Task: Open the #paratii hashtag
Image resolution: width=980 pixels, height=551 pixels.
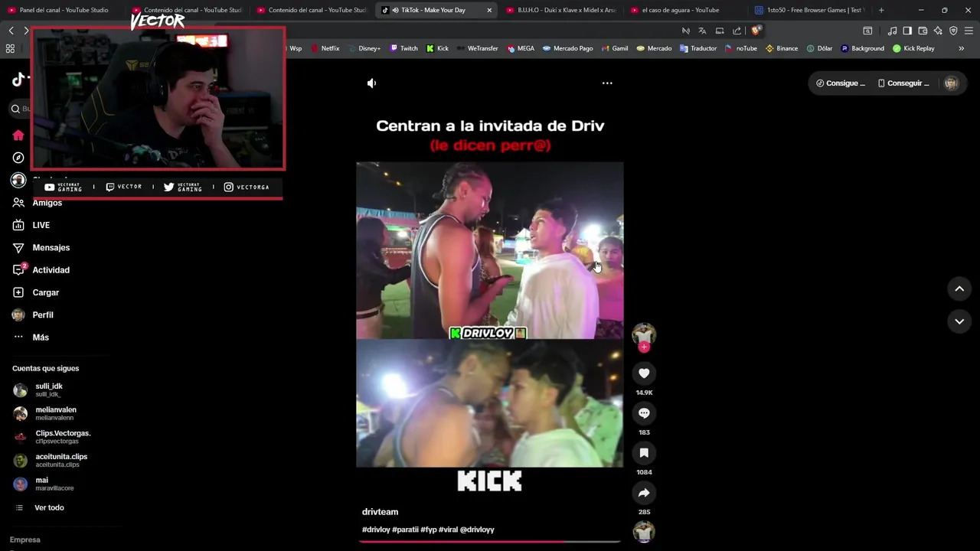Action: [405, 530]
